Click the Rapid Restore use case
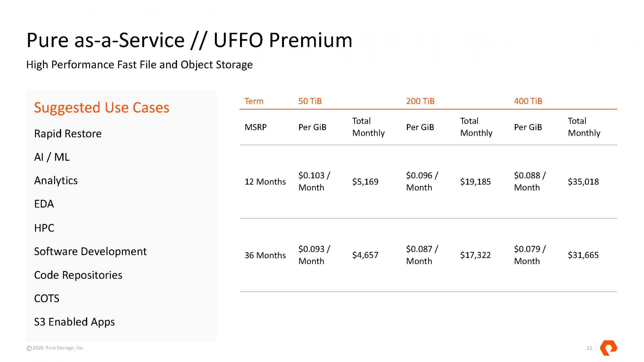 pyautogui.click(x=68, y=133)
